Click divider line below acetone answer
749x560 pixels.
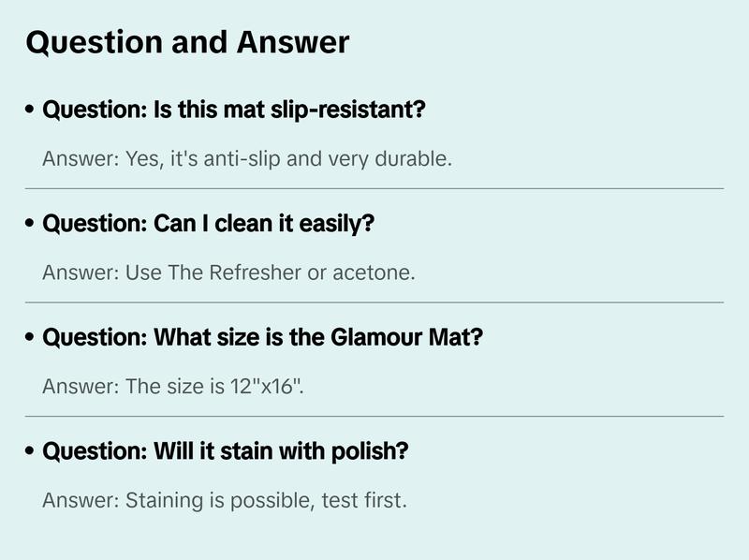click(x=374, y=302)
